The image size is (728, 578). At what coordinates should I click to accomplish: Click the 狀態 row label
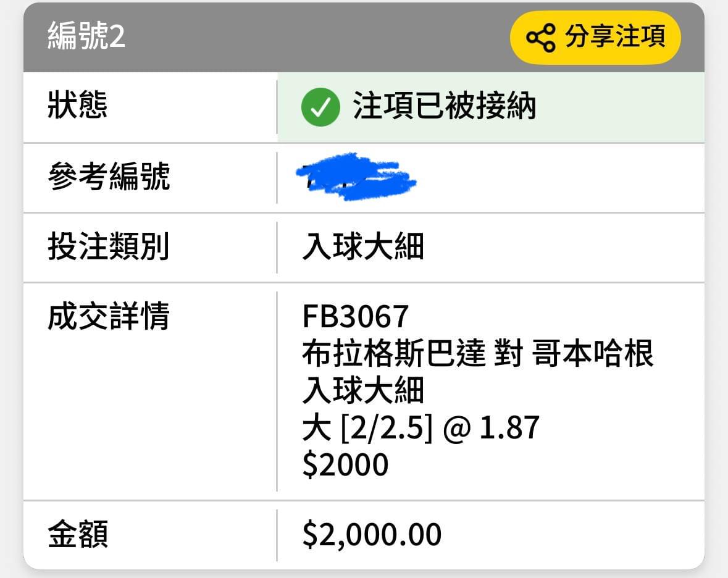pos(78,105)
